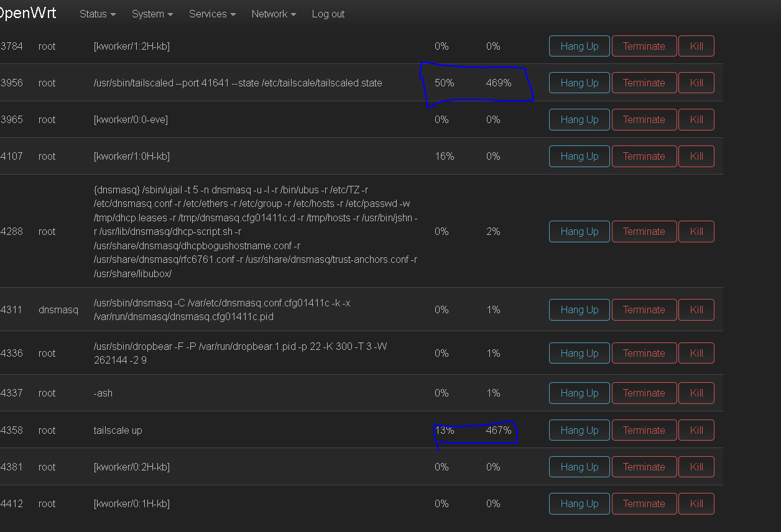Kill the -ash shell process
Viewport: 781px width, 532px height.
point(696,393)
